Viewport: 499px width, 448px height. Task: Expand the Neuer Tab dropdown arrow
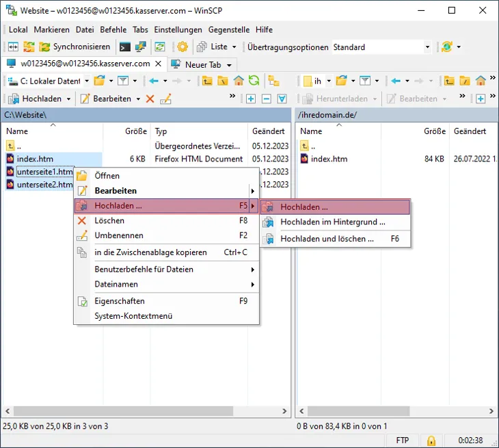click(229, 65)
